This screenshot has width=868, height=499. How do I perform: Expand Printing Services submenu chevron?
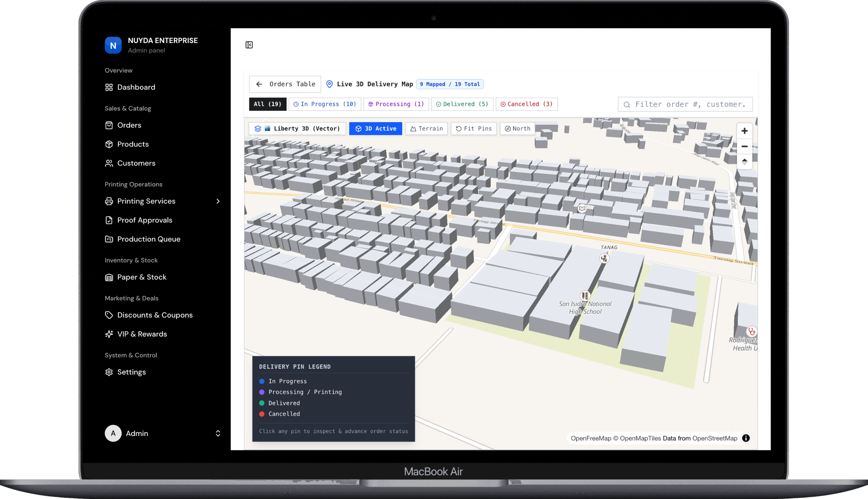point(218,201)
